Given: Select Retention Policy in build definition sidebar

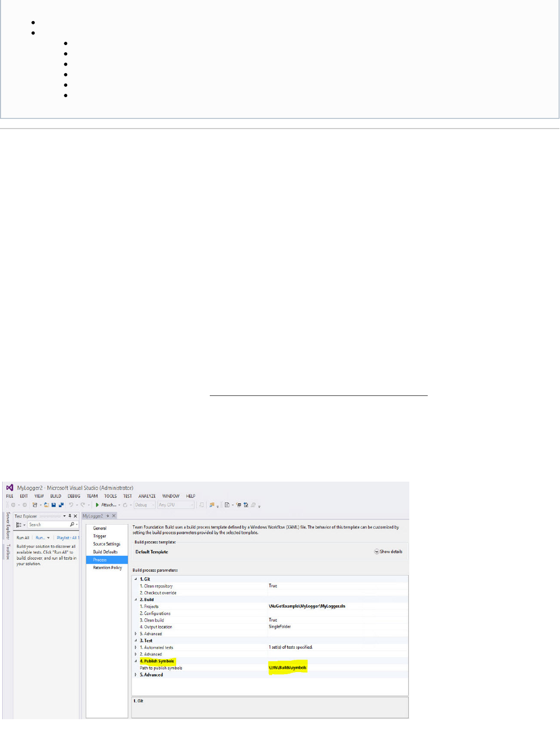Looking at the screenshot, I should tap(107, 567).
